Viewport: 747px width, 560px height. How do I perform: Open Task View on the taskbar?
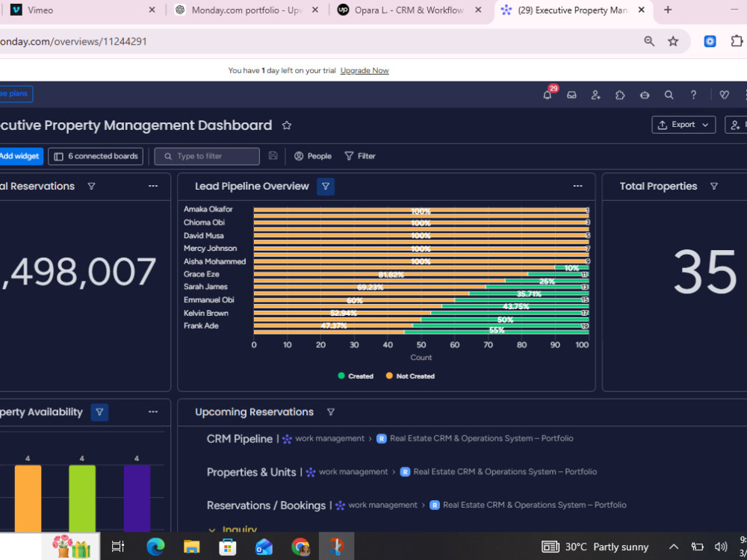[118, 547]
